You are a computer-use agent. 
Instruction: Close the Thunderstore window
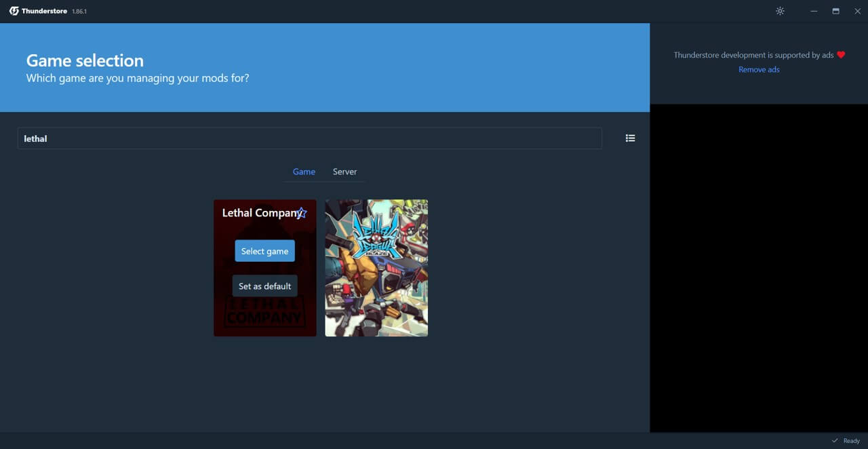point(858,11)
